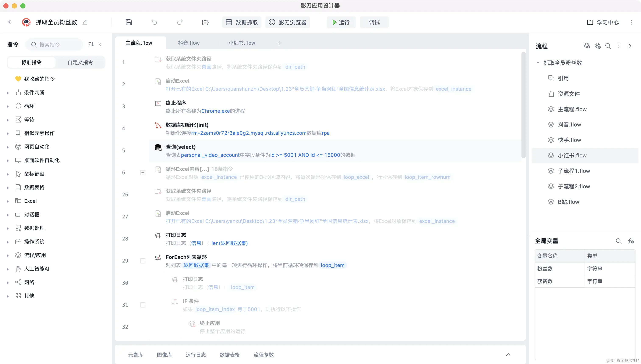The image size is (641, 364).
Task: Click the 运行 run button
Action: tap(341, 22)
